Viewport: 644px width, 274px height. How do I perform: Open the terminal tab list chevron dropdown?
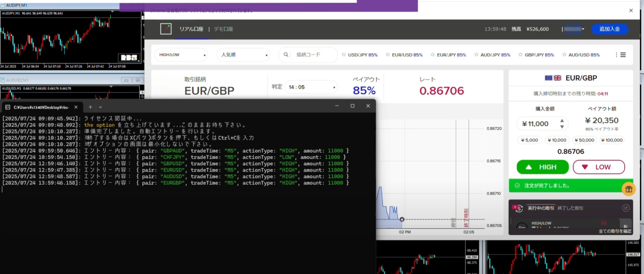click(x=101, y=107)
